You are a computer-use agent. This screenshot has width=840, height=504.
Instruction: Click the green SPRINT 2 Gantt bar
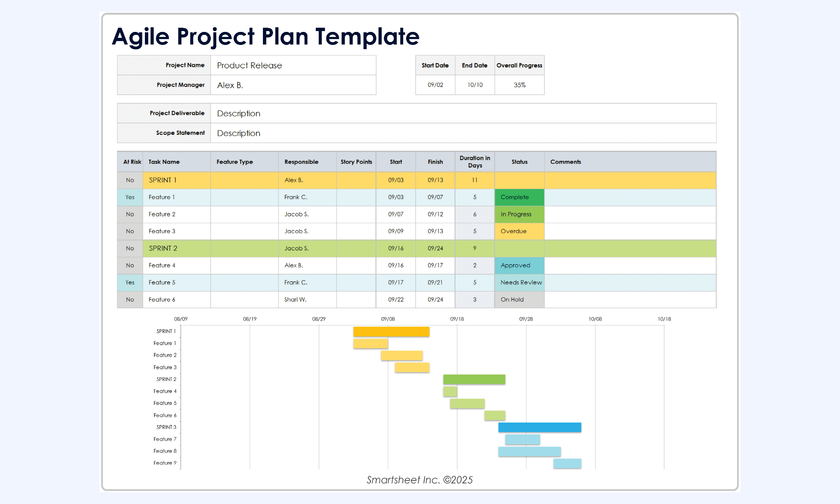click(474, 379)
